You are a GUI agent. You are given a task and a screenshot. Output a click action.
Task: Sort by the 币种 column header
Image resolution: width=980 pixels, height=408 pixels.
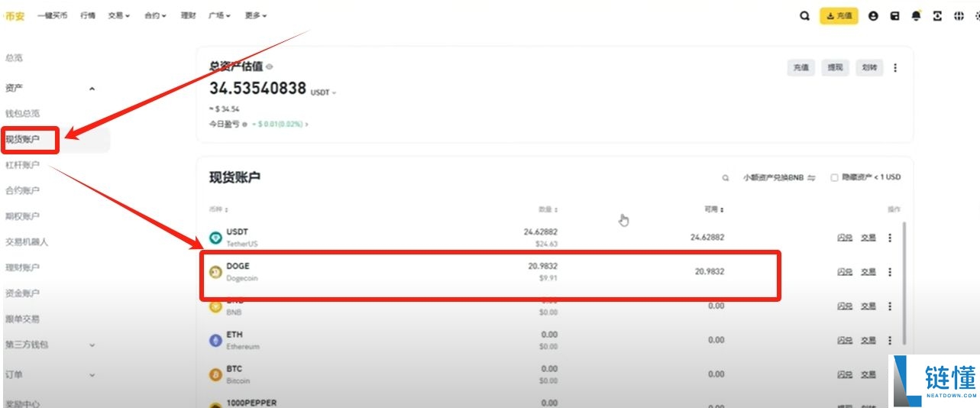tap(219, 209)
